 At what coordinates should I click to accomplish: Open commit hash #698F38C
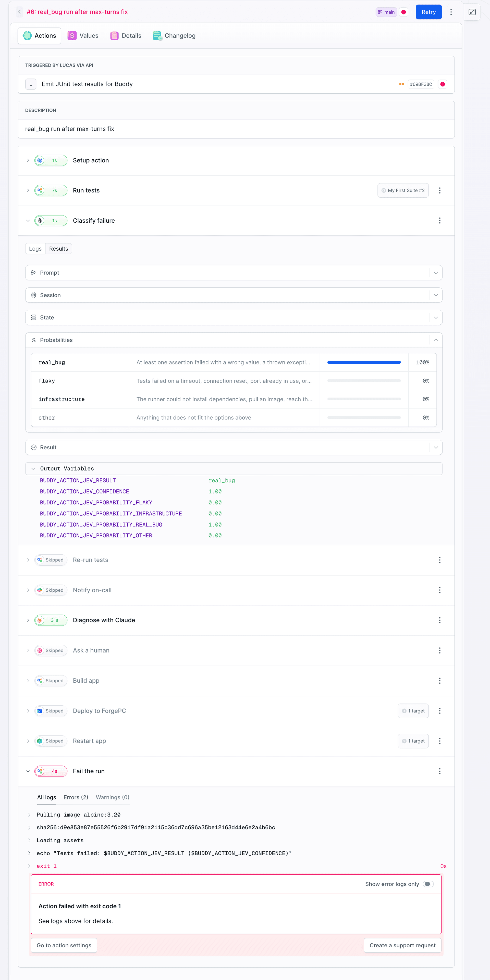tap(421, 84)
